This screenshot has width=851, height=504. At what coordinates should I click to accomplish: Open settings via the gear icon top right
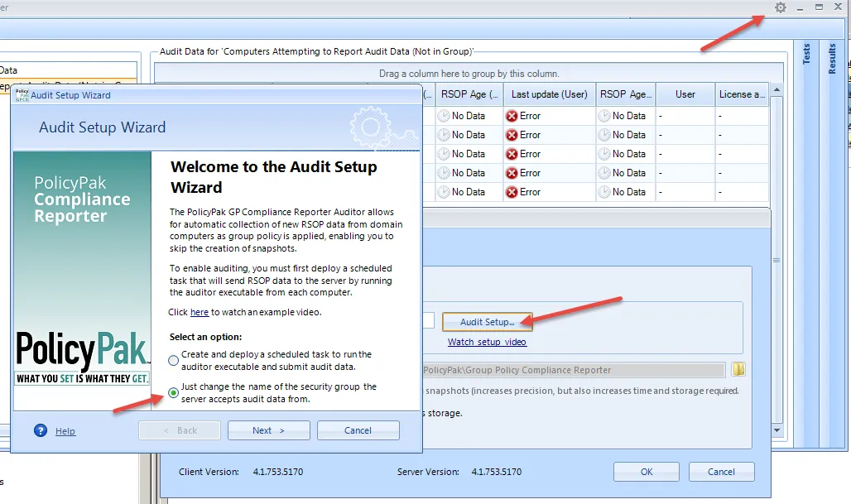[x=779, y=7]
